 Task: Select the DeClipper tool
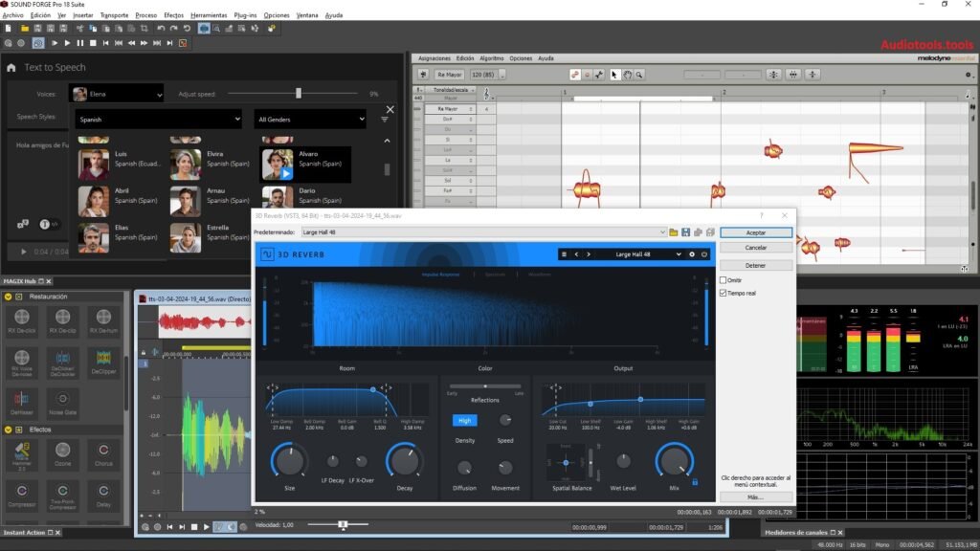pos(101,363)
